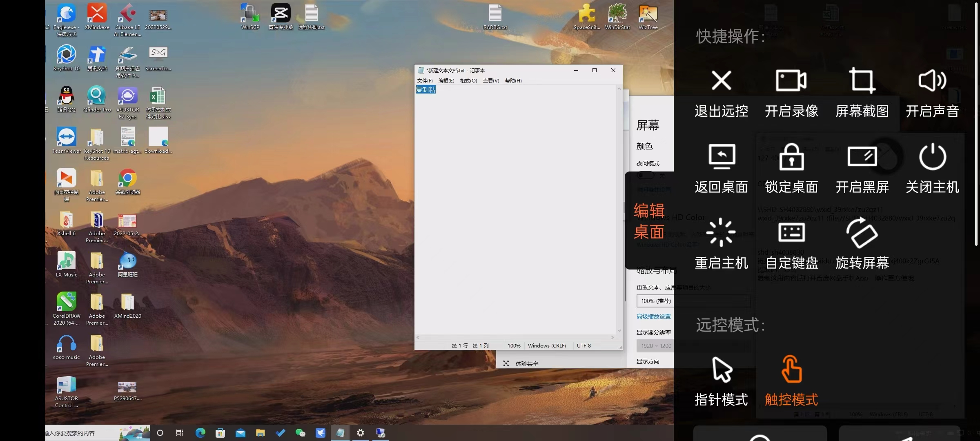
Task: Select SpaceSniffer desktop icon
Action: click(587, 17)
